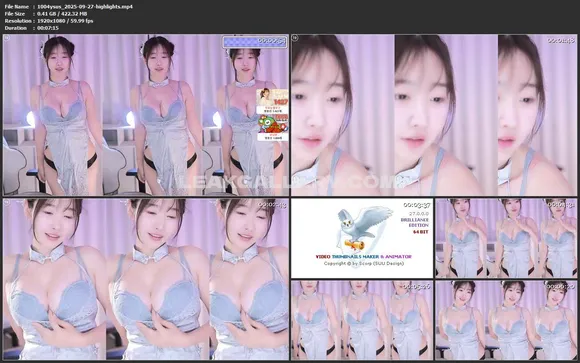Click the version number 27.0.0.0

[x=419, y=214]
